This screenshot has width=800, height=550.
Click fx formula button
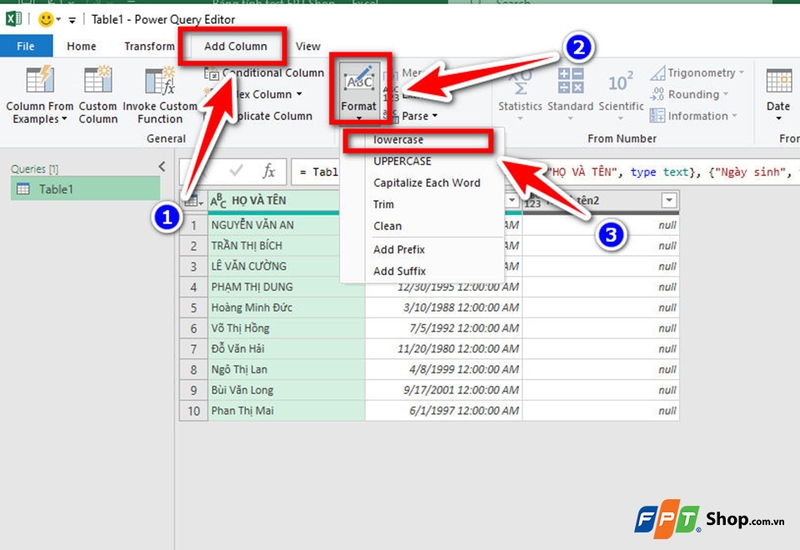(x=269, y=171)
